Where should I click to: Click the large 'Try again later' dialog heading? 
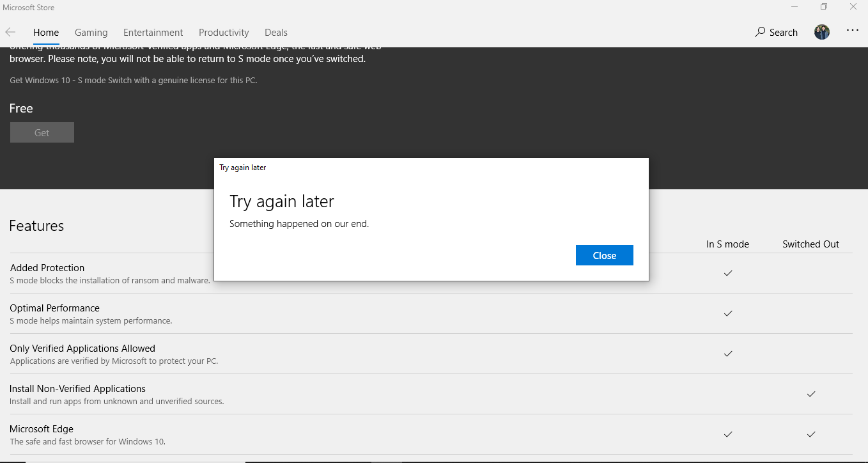[282, 201]
